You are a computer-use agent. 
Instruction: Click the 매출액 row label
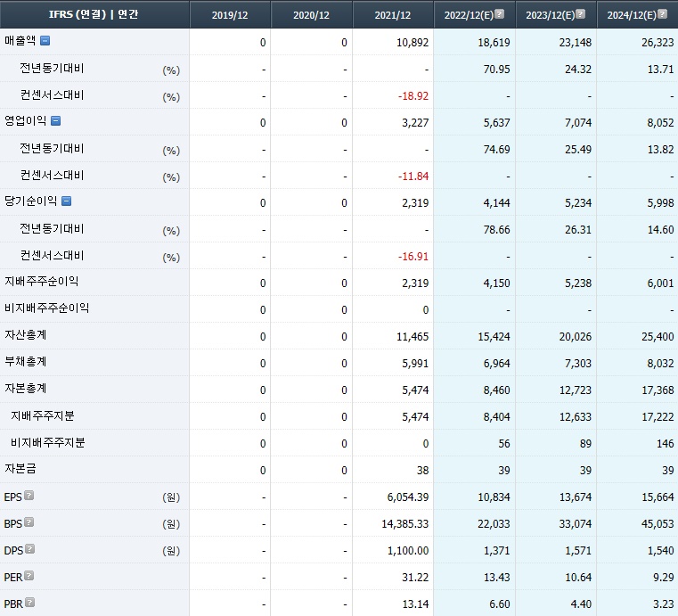point(20,41)
